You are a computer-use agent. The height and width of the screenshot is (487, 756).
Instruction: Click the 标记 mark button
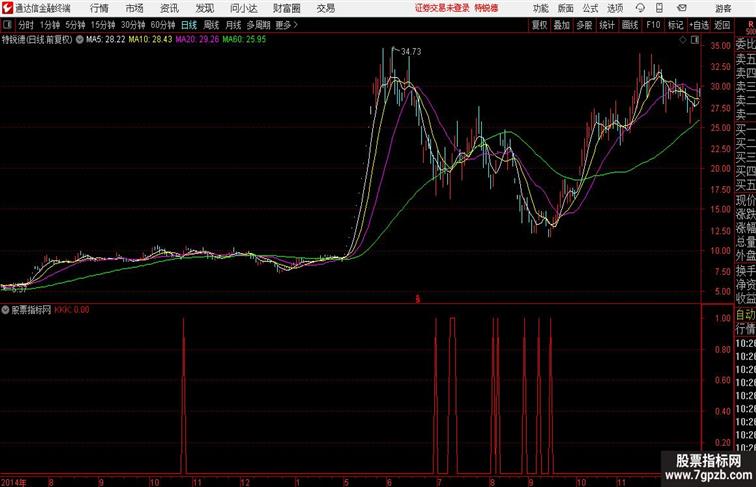tap(675, 25)
